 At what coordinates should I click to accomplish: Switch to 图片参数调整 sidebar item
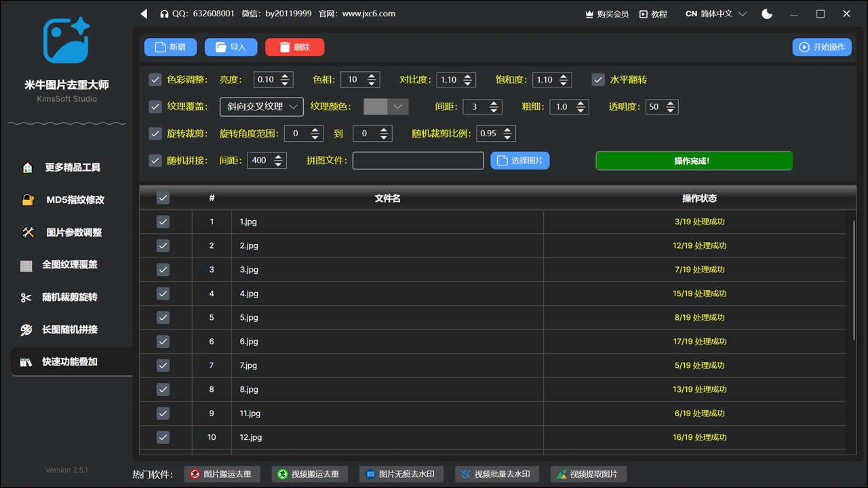pos(73,232)
